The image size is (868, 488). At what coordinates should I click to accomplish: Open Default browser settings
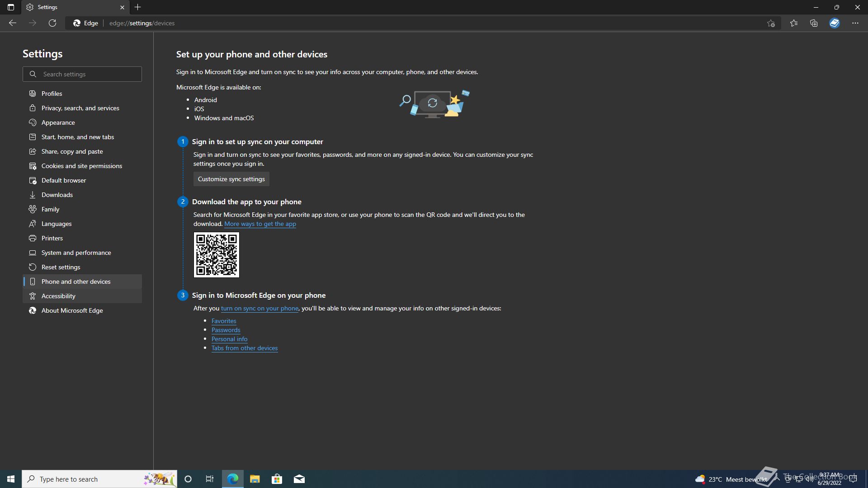tap(82, 180)
